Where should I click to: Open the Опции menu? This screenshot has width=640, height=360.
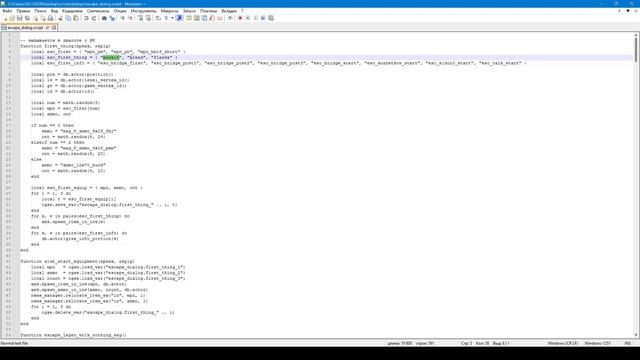(x=120, y=11)
